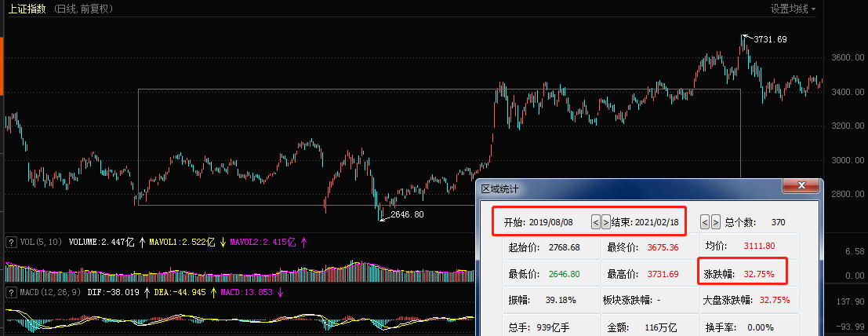This screenshot has height=336, width=868.
Task: Click the start date 2019/08/08 field
Action: pos(550,222)
